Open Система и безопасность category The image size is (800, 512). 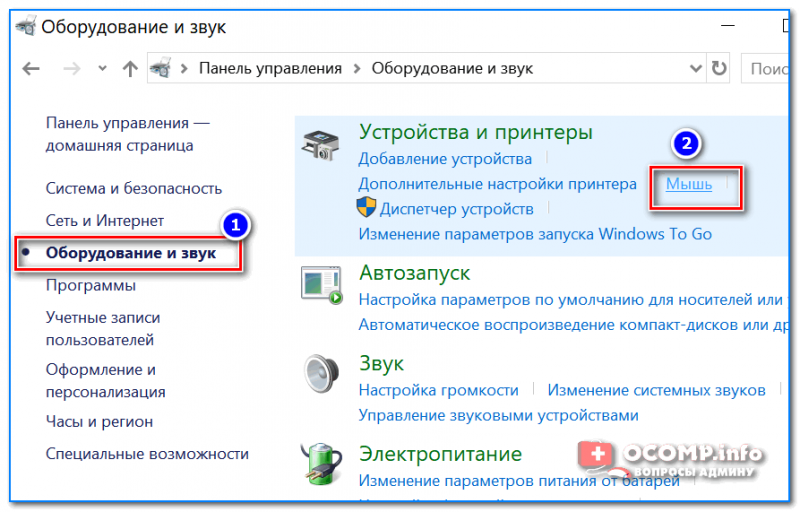click(134, 189)
